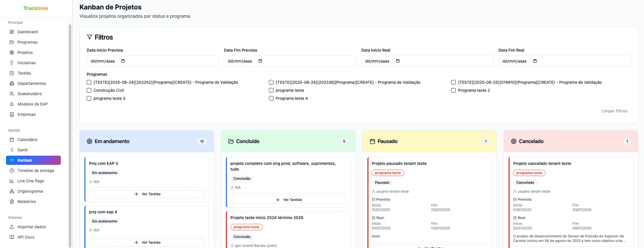This screenshot has height=248, width=644.
Task: Click the folder icon in Concluído header
Action: pos(231,141)
